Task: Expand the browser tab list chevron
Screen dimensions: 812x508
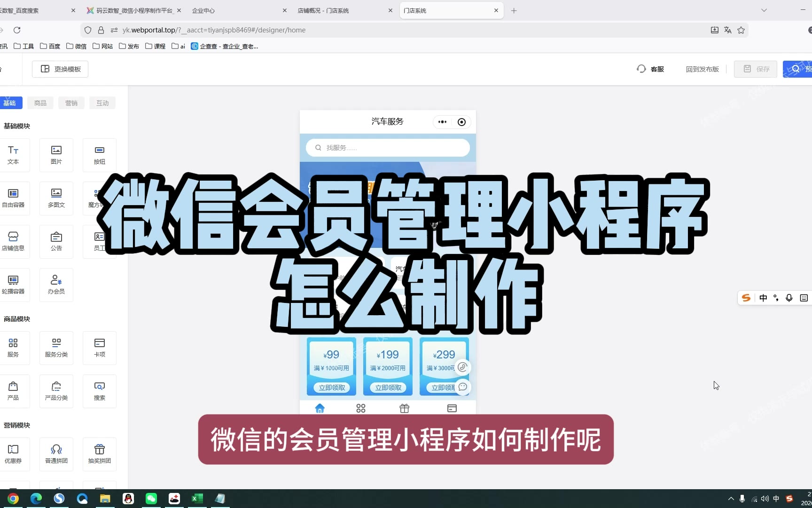Action: tap(764, 10)
